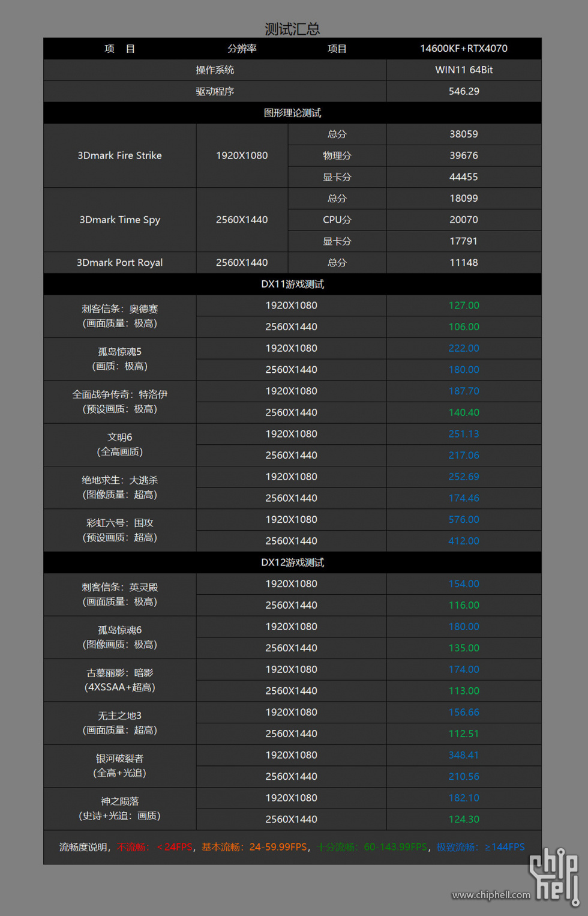Click the DX11游戏测试 section header
This screenshot has width=588, height=916.
click(292, 284)
